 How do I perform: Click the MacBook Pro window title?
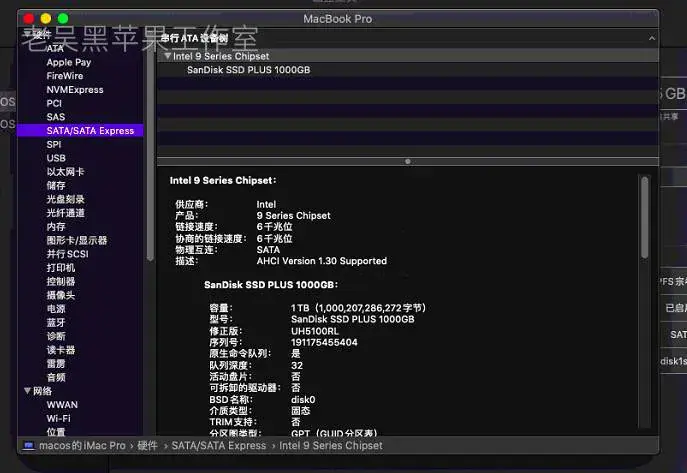pos(337,19)
